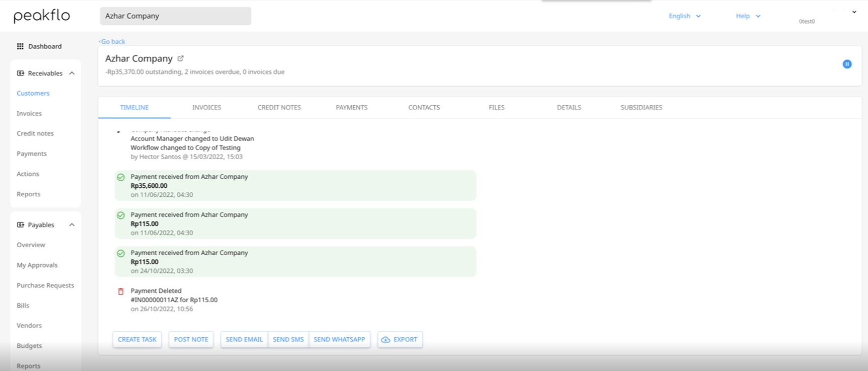Viewport: 868px width, 371px height.
Task: Click the Create Task button
Action: (x=137, y=340)
